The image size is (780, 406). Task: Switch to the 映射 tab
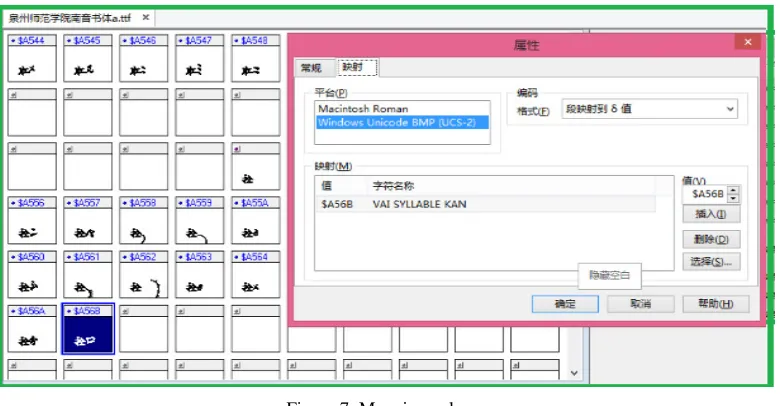pyautogui.click(x=357, y=67)
